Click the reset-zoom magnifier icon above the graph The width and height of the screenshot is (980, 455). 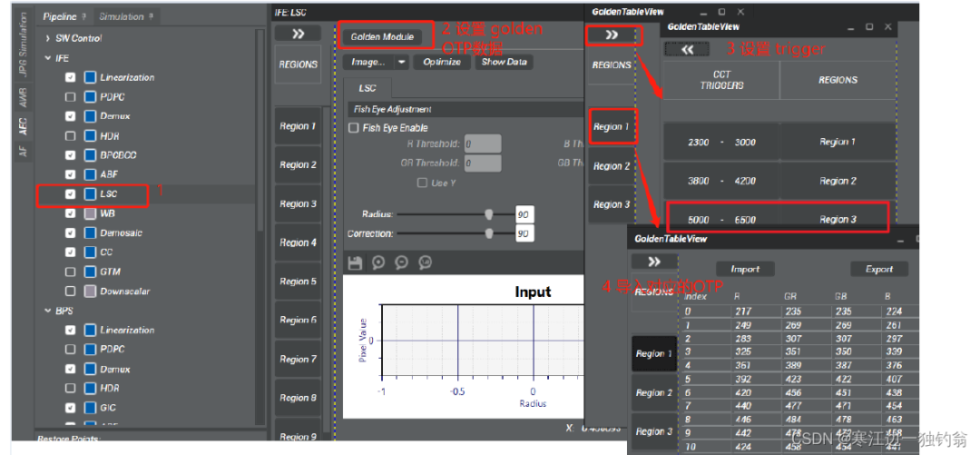pyautogui.click(x=425, y=262)
